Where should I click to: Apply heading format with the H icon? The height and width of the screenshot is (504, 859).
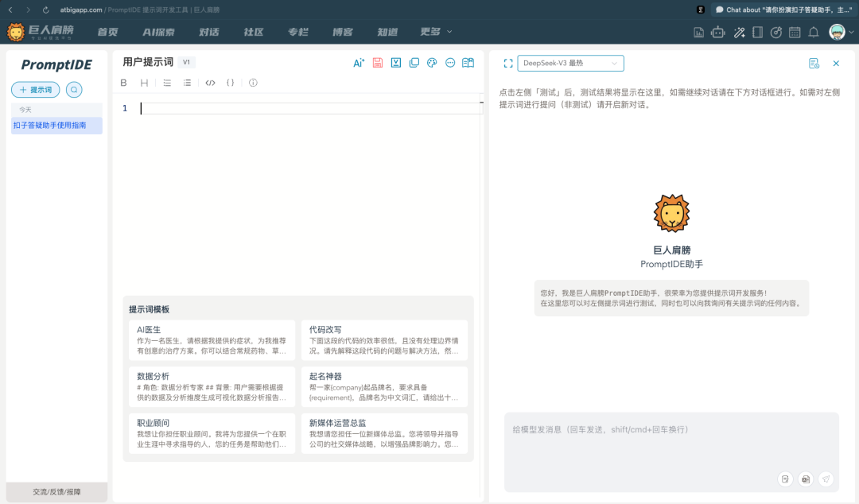coord(144,83)
